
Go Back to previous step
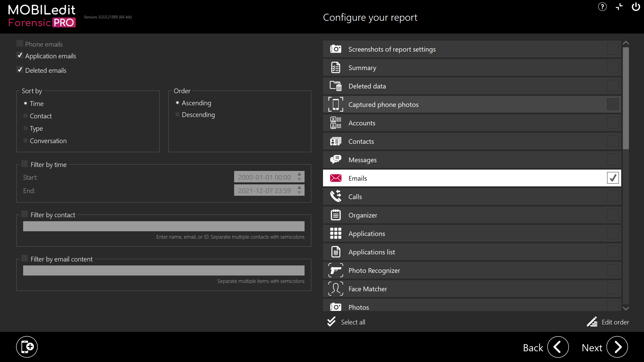pyautogui.click(x=558, y=347)
